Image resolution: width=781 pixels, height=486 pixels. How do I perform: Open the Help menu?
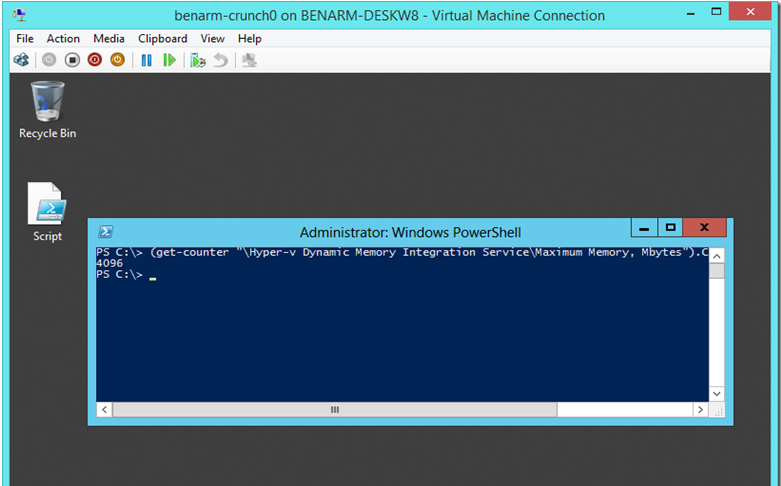(x=250, y=38)
